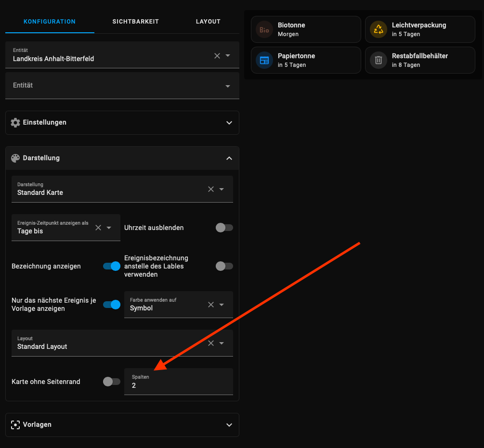The width and height of the screenshot is (484, 448).
Task: Clear the Symbol color selection
Action: click(x=211, y=305)
